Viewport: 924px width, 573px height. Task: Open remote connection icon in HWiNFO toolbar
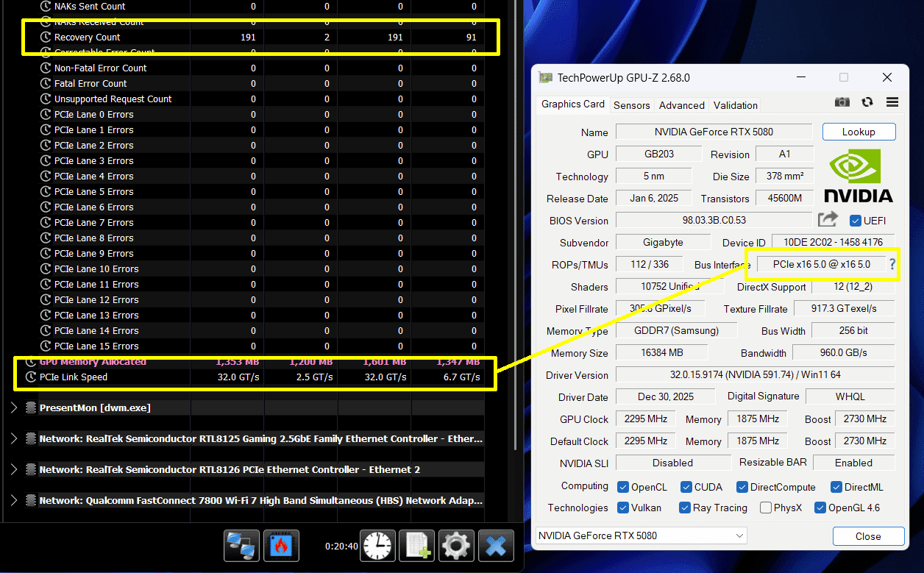241,546
